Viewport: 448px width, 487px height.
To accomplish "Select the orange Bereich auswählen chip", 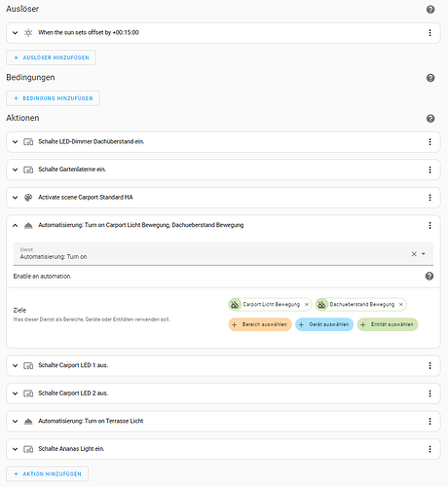I will (x=260, y=324).
